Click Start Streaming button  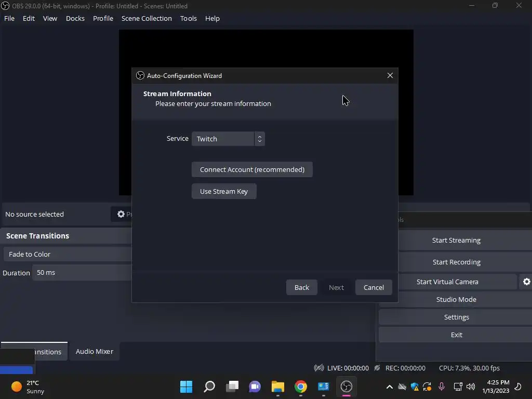pos(456,240)
